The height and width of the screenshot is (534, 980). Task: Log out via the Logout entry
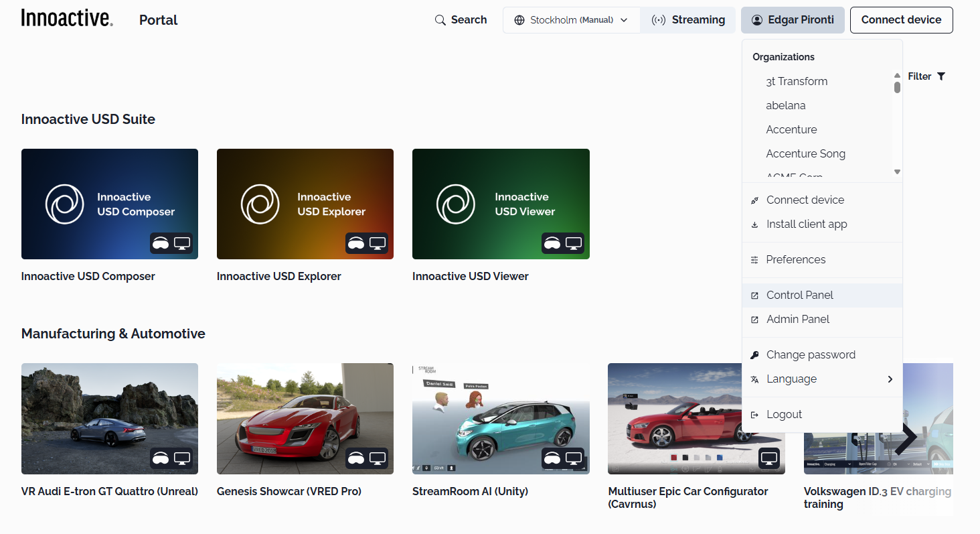point(784,415)
